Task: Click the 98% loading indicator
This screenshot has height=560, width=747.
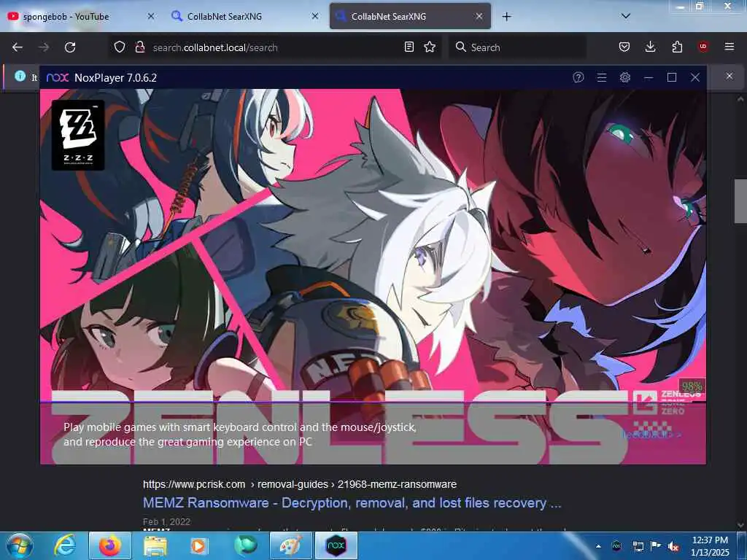Action: [x=692, y=386]
